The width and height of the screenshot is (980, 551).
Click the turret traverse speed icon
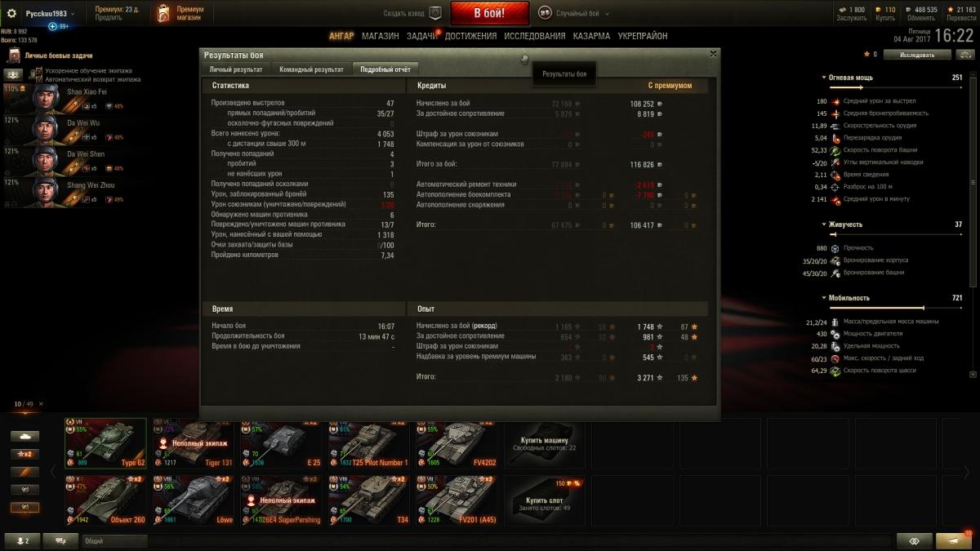[x=836, y=150]
